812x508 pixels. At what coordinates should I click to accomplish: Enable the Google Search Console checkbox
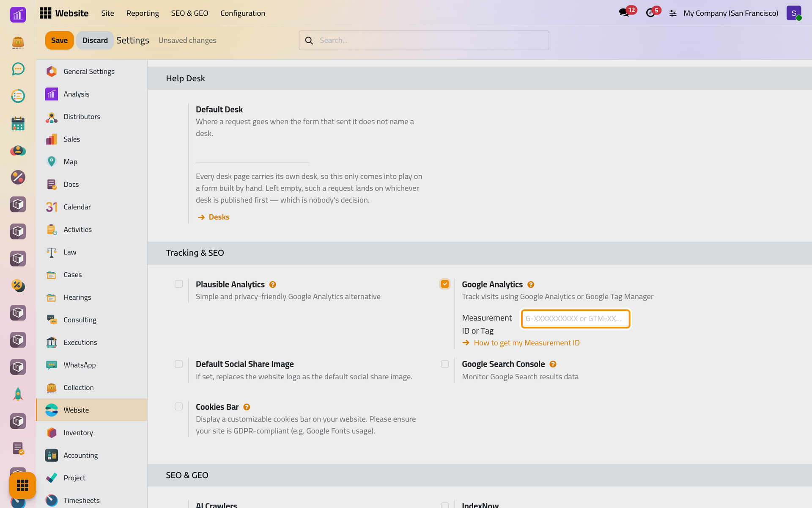point(445,364)
